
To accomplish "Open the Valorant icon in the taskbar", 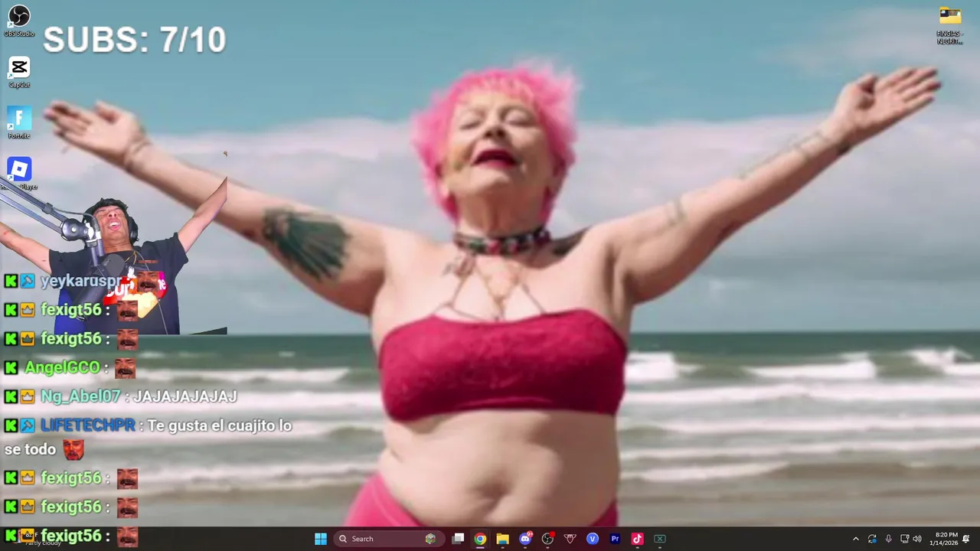I will (x=570, y=539).
